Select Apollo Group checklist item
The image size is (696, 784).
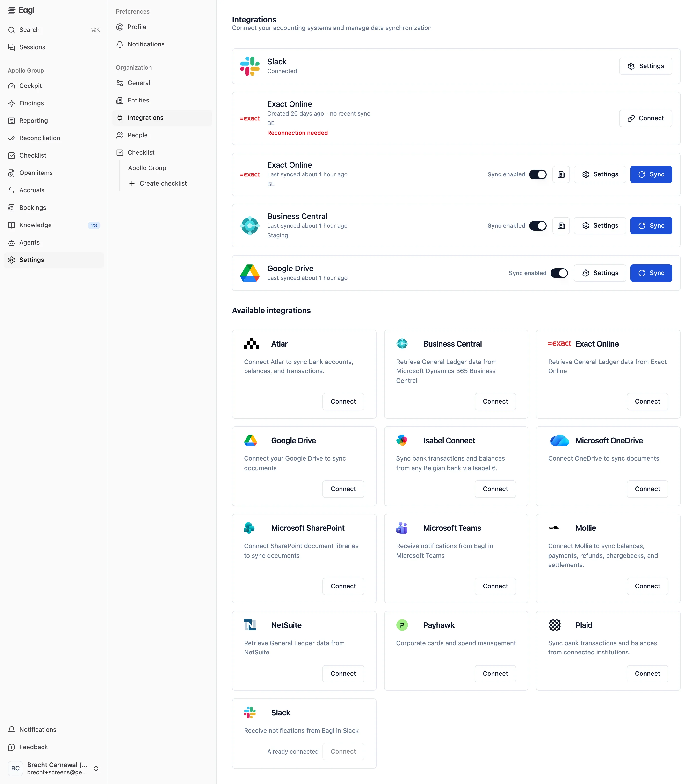pos(147,168)
